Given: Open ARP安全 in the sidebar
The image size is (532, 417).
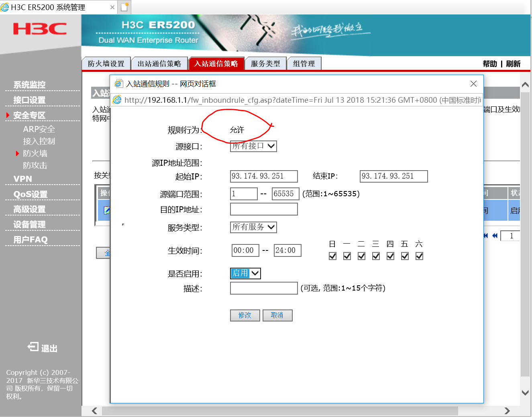Looking at the screenshot, I should click(x=39, y=129).
